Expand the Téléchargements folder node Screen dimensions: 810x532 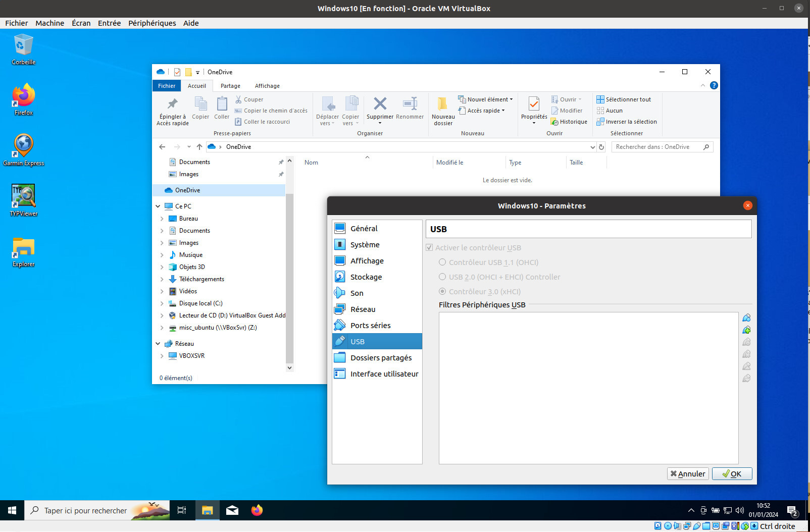[x=162, y=279]
